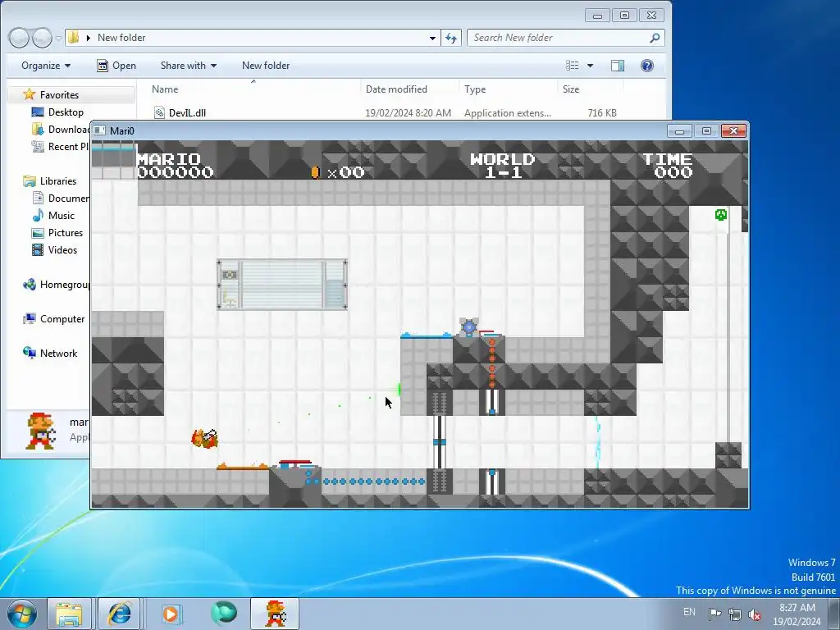
Task: Open the Videos library
Action: tap(62, 249)
